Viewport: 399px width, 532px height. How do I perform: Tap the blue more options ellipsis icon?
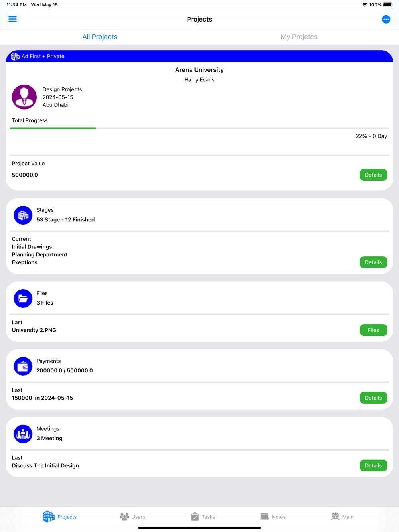[x=386, y=19]
